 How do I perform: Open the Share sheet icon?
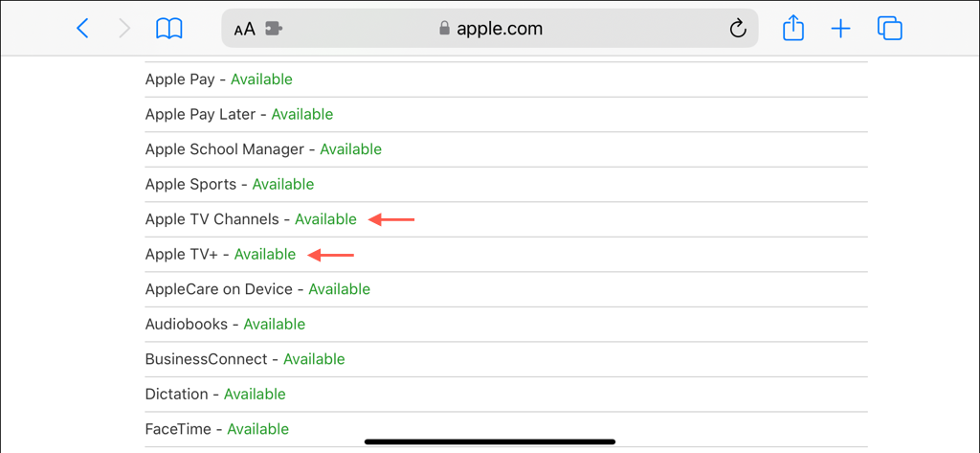tap(793, 29)
